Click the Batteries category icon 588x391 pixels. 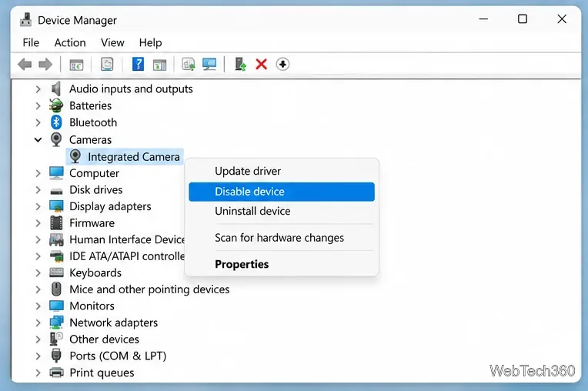click(x=56, y=105)
